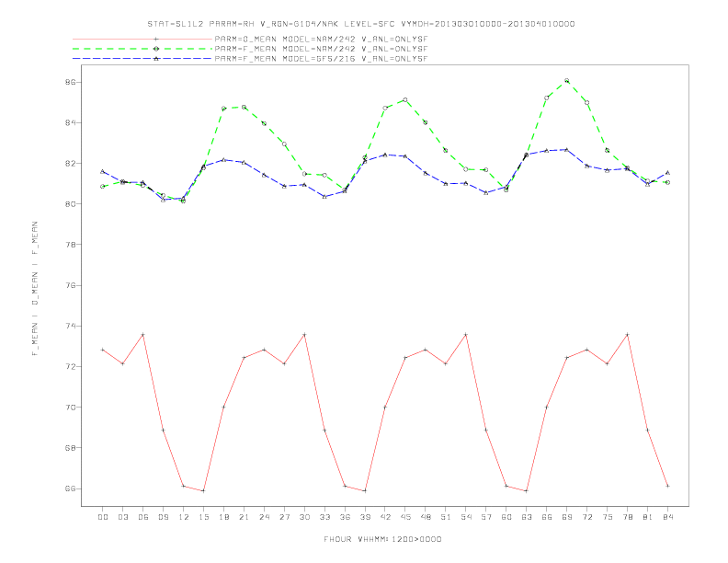Click the x-axis tick label 51
This screenshot has height=563, width=728.
click(446, 517)
